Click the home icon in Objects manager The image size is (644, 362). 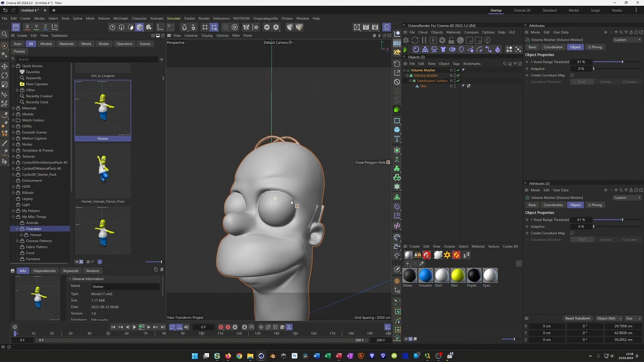[x=510, y=63]
